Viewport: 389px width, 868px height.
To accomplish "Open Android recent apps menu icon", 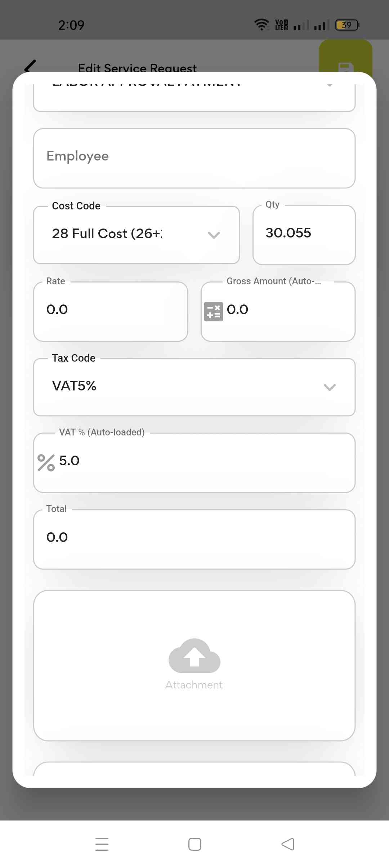I will [x=102, y=844].
